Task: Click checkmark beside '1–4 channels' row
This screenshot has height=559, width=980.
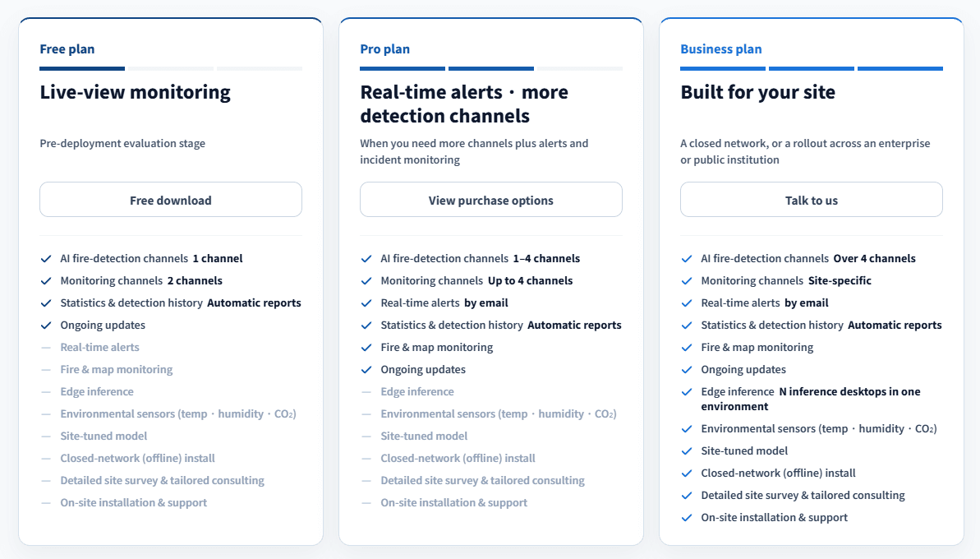Action: point(366,259)
